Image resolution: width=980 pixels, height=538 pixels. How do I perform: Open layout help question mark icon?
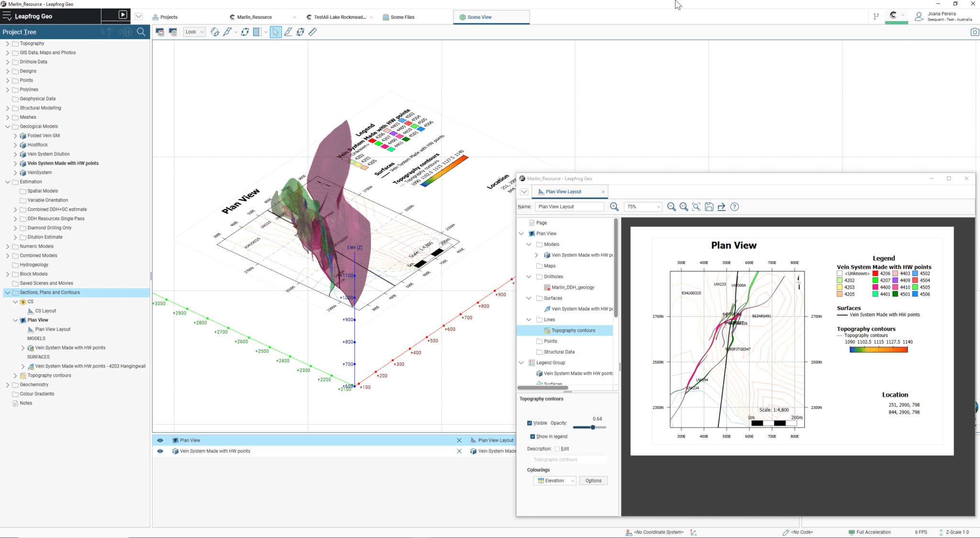(x=735, y=207)
